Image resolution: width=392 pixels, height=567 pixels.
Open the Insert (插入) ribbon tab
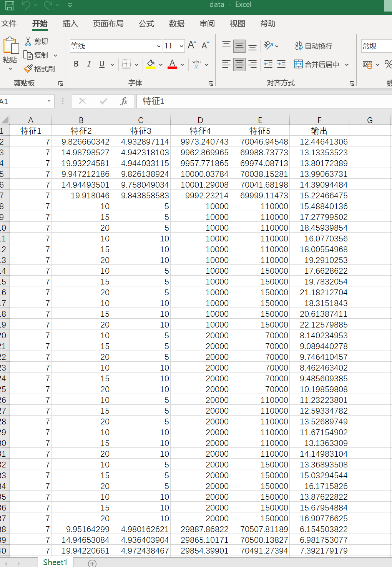click(x=70, y=24)
